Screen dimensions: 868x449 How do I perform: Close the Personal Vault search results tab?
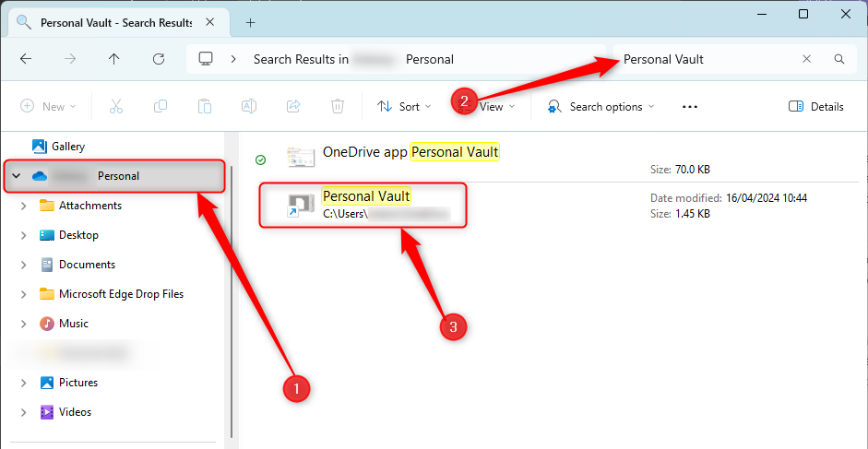[x=209, y=23]
